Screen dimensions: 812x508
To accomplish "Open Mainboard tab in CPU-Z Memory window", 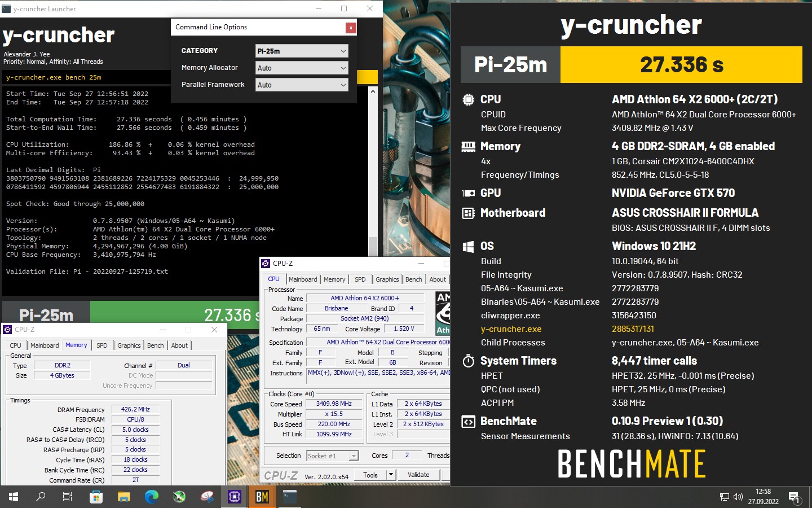I will (45, 345).
